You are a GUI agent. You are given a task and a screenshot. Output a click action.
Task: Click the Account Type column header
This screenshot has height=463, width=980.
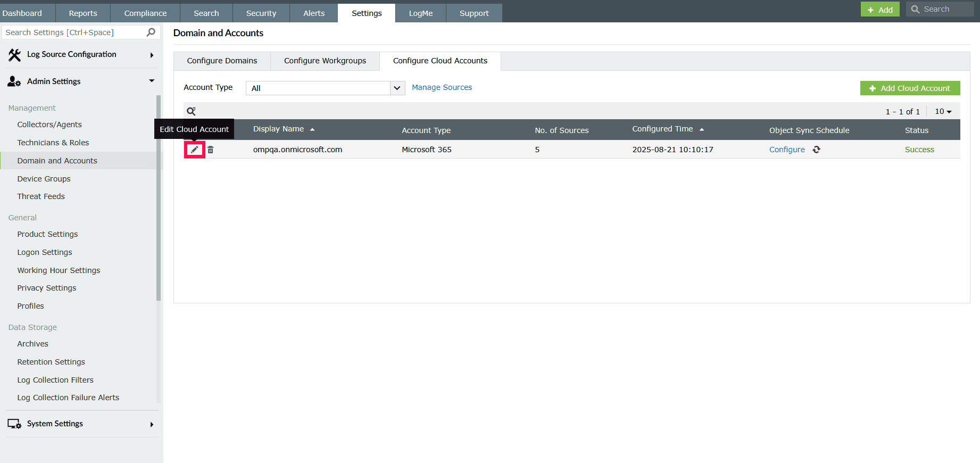tap(426, 130)
